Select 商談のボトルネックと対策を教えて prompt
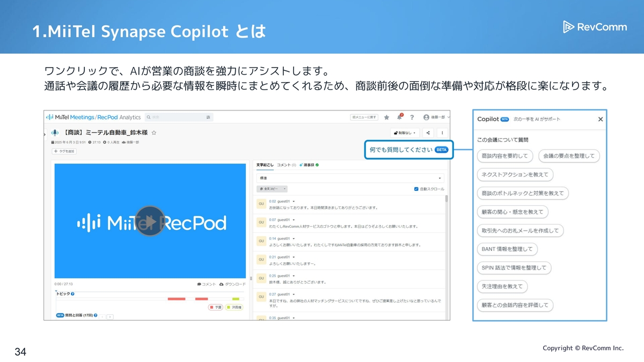The width and height of the screenshot is (644, 362). coord(523,193)
